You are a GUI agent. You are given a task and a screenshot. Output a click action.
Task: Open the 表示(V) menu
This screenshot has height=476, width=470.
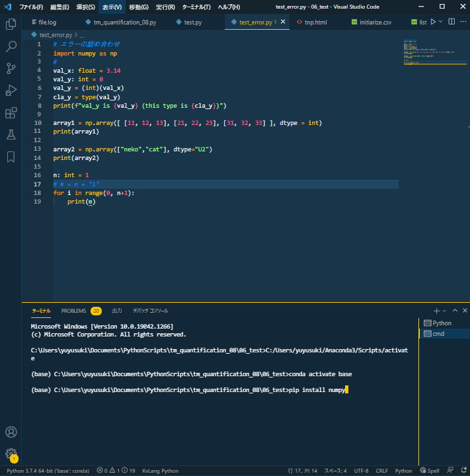click(x=112, y=7)
